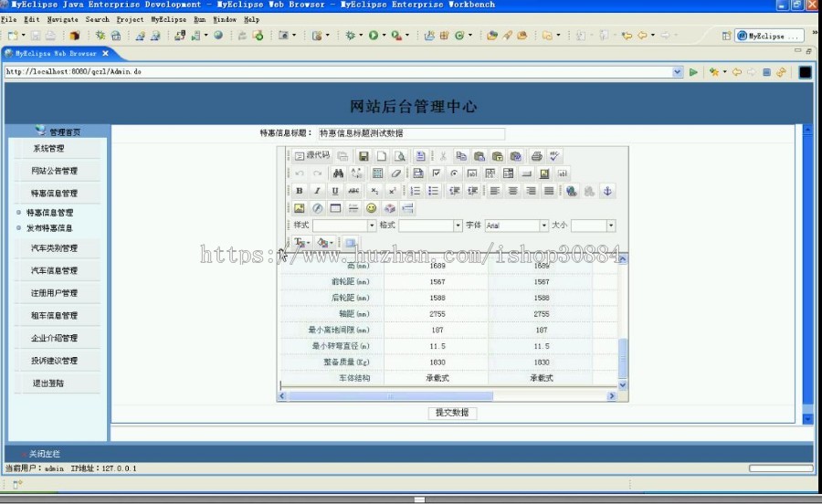Click the Select All icon
The height and width of the screenshot is (504, 822).
377,173
